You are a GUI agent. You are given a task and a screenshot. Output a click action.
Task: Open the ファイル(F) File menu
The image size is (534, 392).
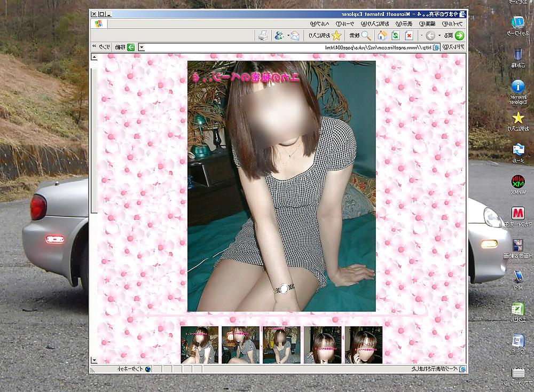click(x=452, y=24)
